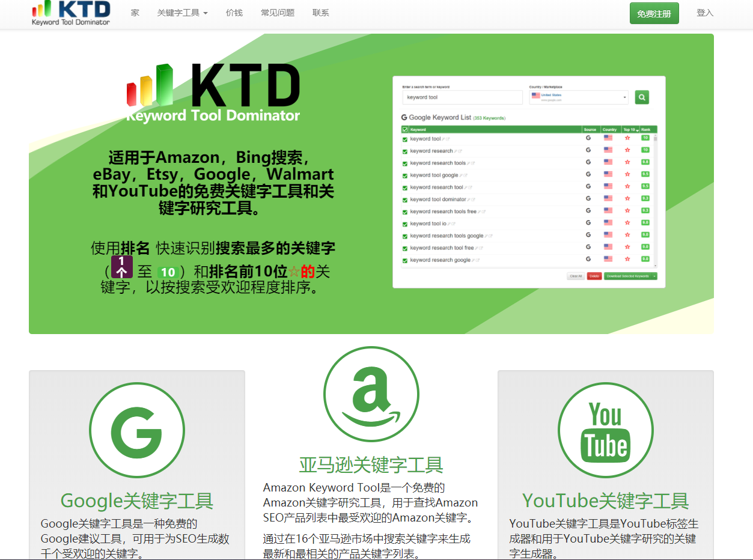753x560 pixels.
Task: Star the keyword tool dominator row
Action: 627,199
